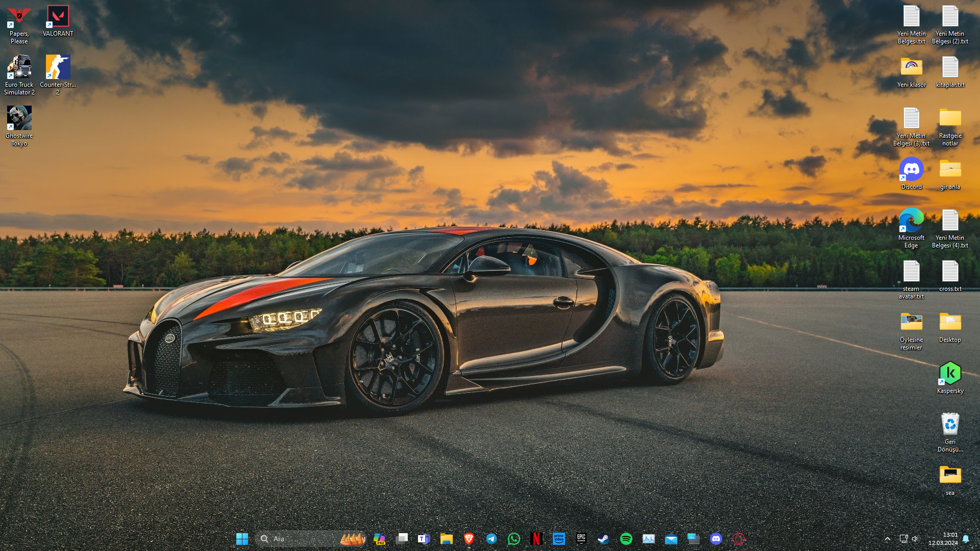Viewport: 980px width, 551px height.
Task: Open Brave browser from the taskbar
Action: (469, 539)
